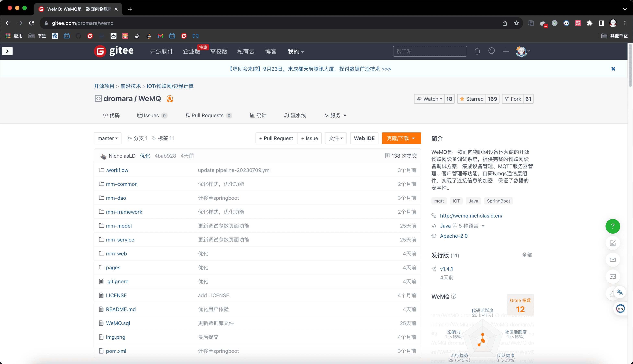Focus the 搜开源 search input field

pos(430,51)
